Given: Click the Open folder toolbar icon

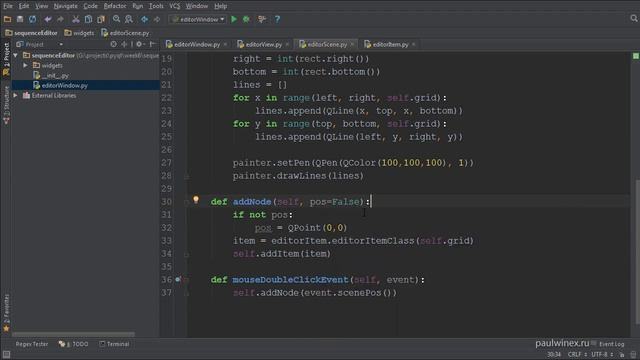Looking at the screenshot, I should (7, 19).
